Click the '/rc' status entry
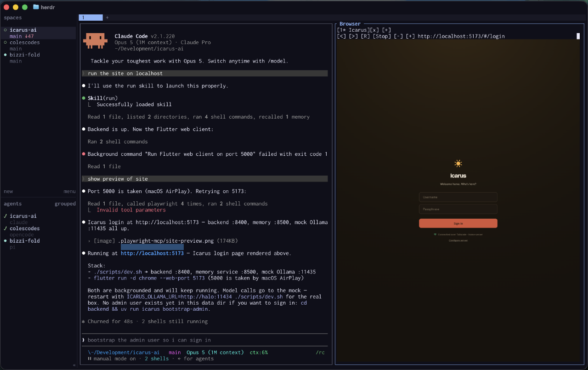 pyautogui.click(x=320, y=353)
